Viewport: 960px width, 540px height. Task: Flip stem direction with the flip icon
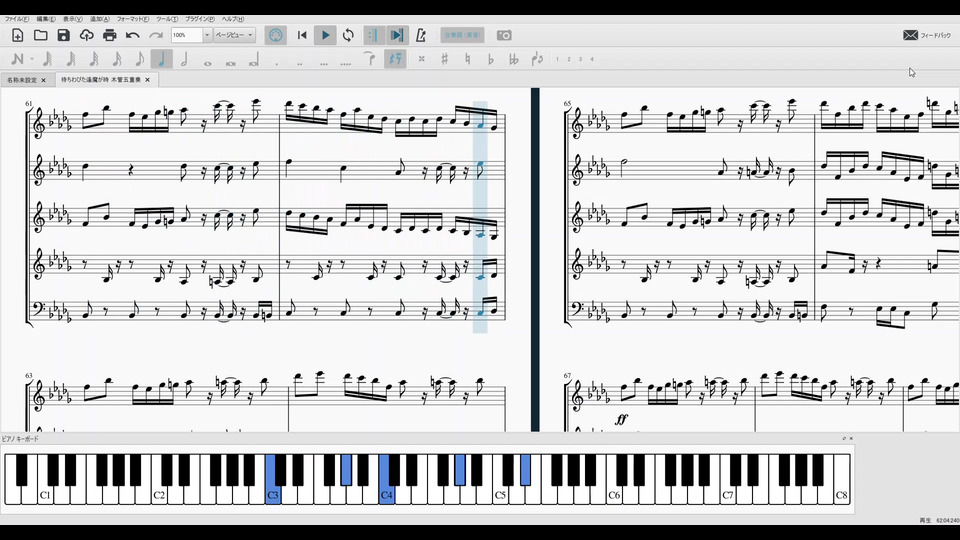click(x=537, y=59)
